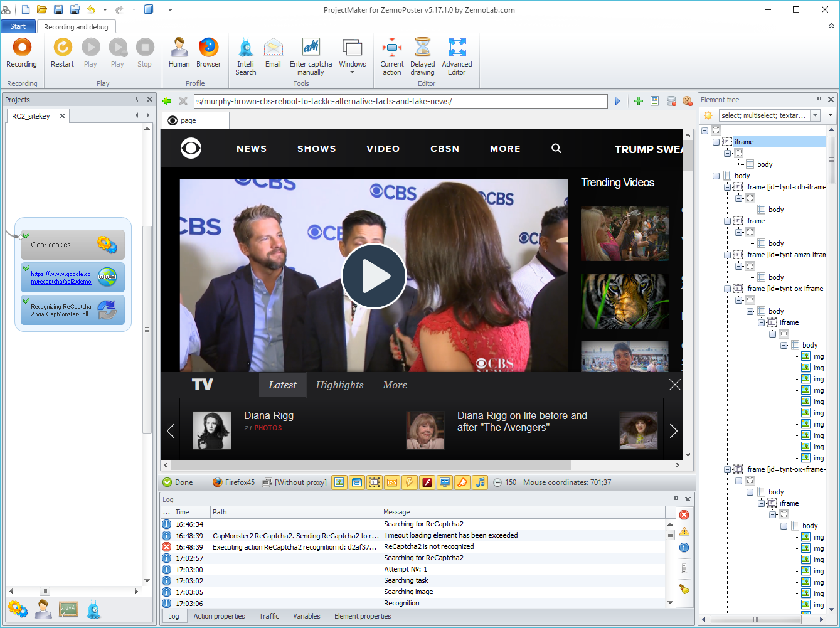This screenshot has width=840, height=628.
Task: Toggle orange megaphone icon in status bar
Action: click(462, 482)
